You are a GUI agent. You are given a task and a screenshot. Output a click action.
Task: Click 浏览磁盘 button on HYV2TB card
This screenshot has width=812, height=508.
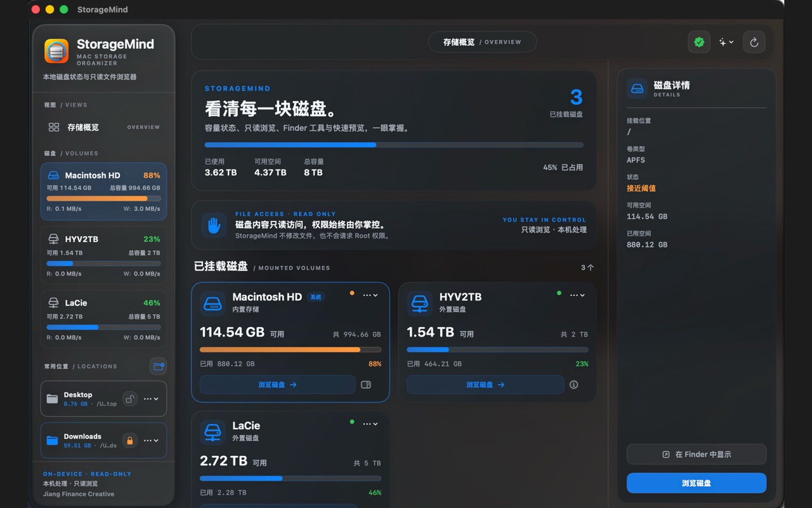(x=485, y=384)
